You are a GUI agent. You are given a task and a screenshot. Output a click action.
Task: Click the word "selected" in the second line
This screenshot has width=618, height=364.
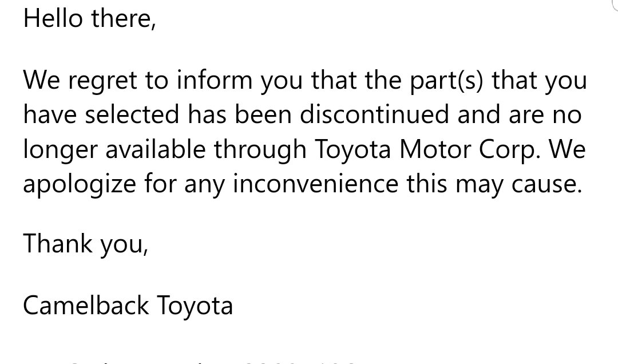(x=132, y=115)
